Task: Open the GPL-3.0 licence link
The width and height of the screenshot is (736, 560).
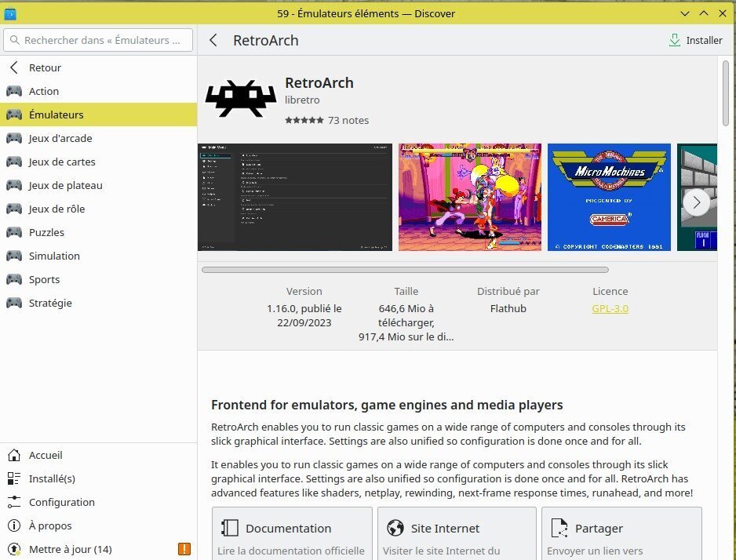Action: point(610,308)
